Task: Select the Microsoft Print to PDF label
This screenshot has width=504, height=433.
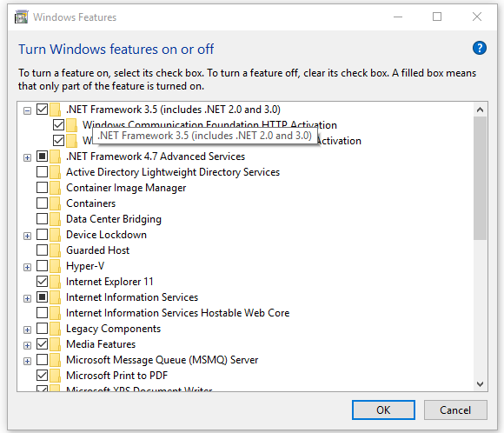Action: pos(117,376)
